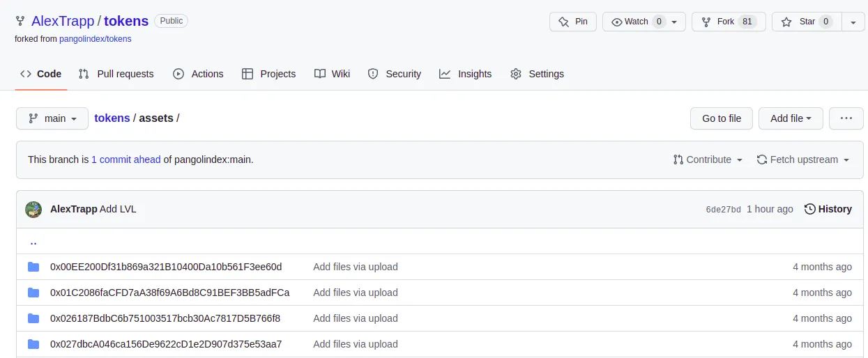Open commit message for 0x026187Bd folder row
The width and height of the screenshot is (868, 358).
356,318
